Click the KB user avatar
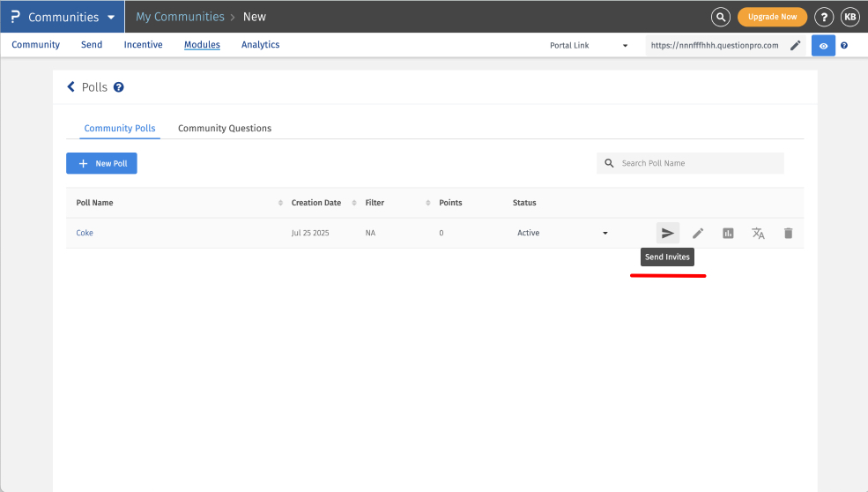Screen dimensions: 868x492 pyautogui.click(x=849, y=17)
